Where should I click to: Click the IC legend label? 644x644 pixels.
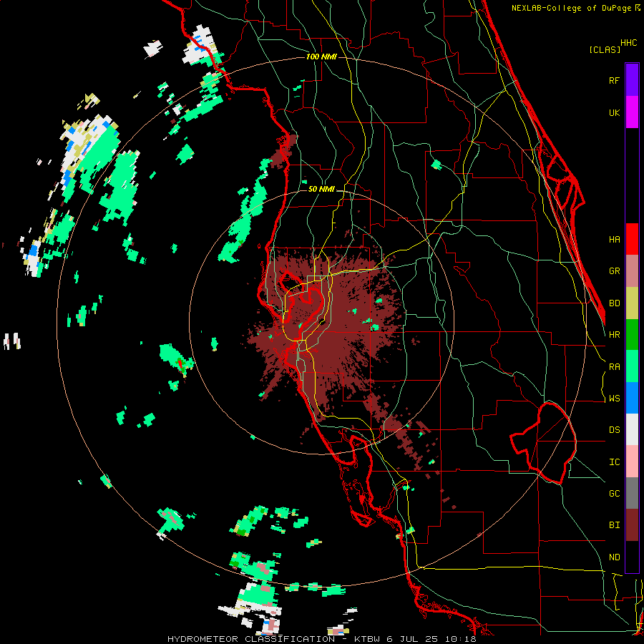(x=614, y=462)
